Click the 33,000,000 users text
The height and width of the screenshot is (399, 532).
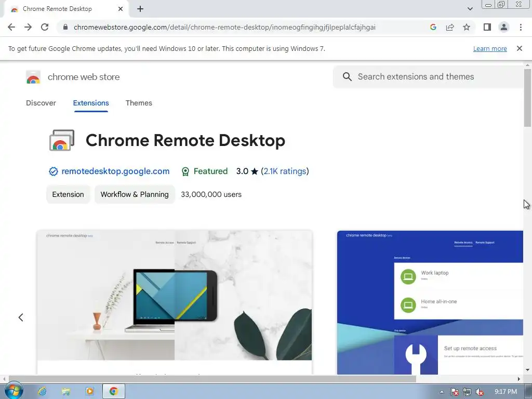point(211,194)
